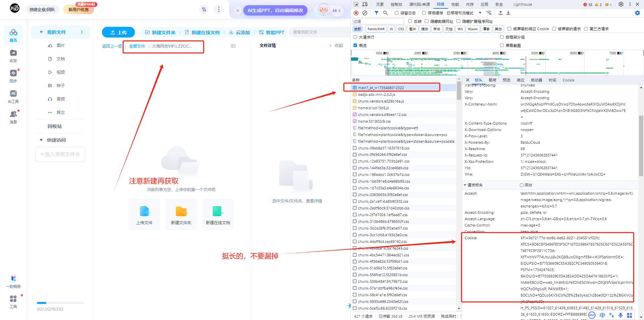Open 同步 sync icon in left sidebar

[x=13, y=76]
